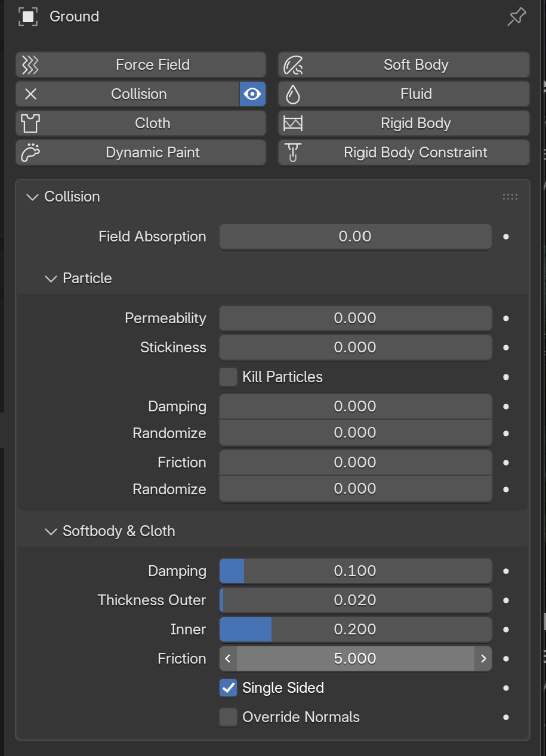Add Rigid Body Constraint physics
Viewport: 546px width, 756px height.
(x=404, y=153)
